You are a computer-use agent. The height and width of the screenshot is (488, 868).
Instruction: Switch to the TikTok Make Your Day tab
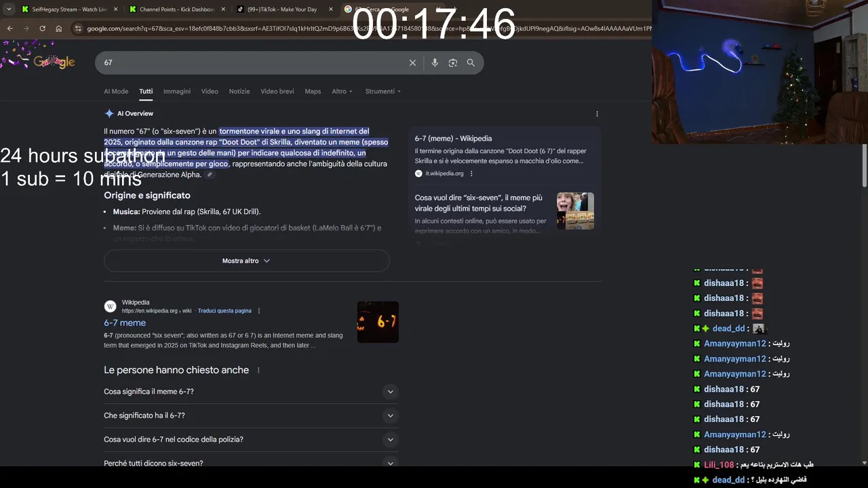tap(281, 9)
